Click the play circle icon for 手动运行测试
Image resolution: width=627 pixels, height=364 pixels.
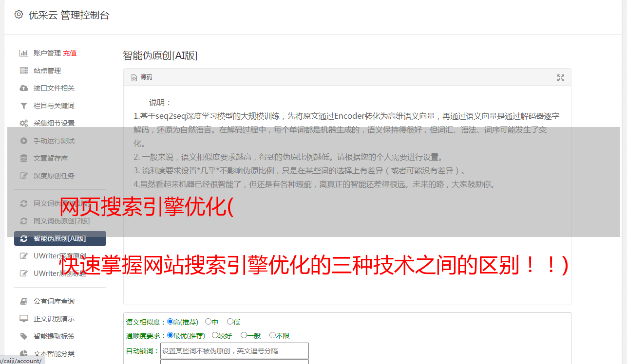pos(23,141)
